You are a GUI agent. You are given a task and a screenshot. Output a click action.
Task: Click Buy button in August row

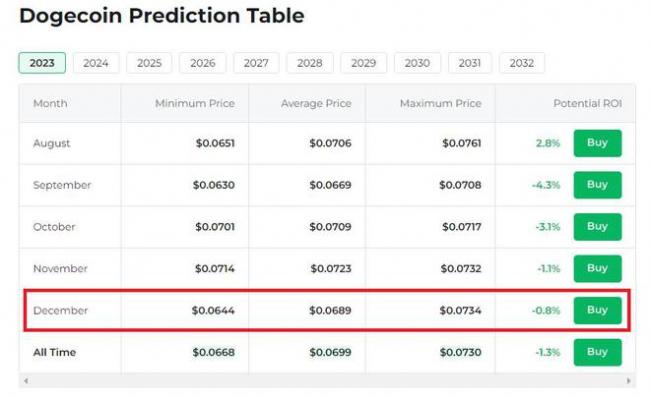tap(597, 143)
